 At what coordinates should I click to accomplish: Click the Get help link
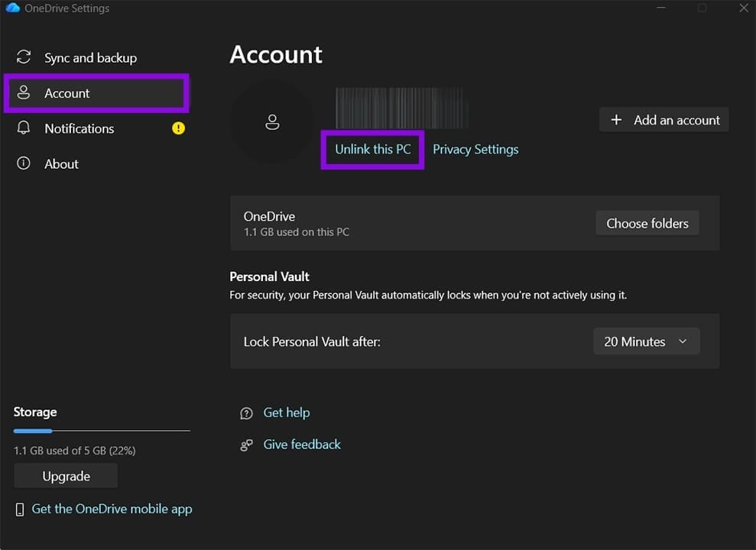click(287, 412)
